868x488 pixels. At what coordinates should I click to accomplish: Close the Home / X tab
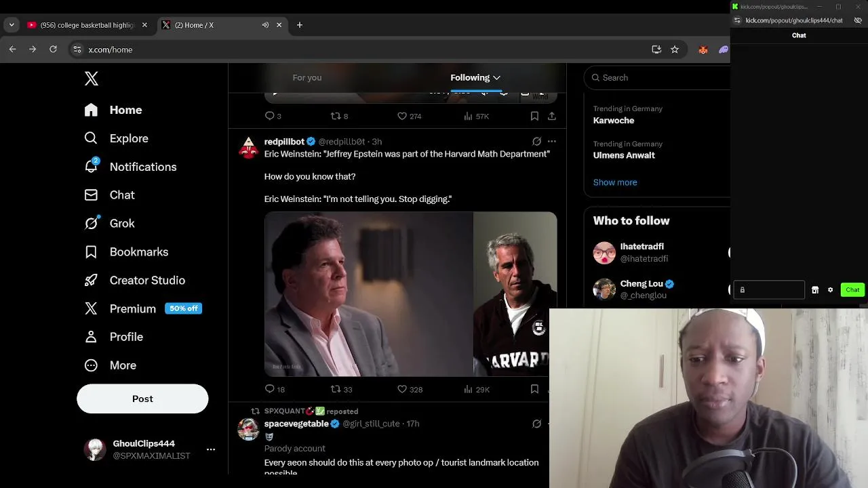pyautogui.click(x=279, y=25)
